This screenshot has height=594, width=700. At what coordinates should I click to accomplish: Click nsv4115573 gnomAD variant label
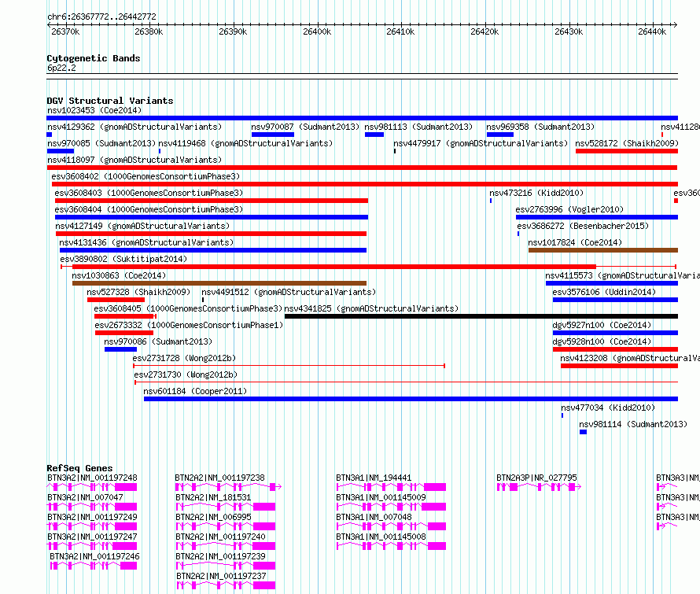click(x=622, y=275)
